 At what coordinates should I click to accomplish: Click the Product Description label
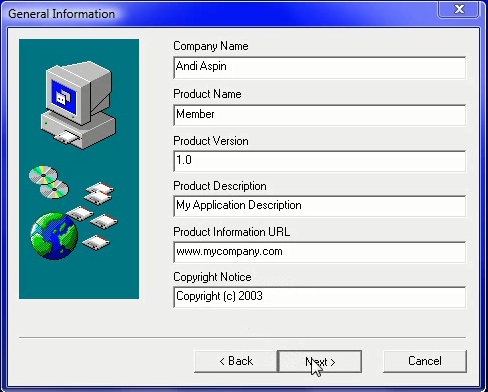220,186
